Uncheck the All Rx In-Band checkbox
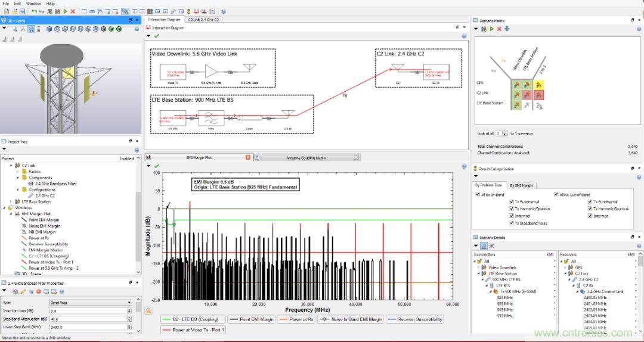Screen dimensions: 644x342 [477, 194]
